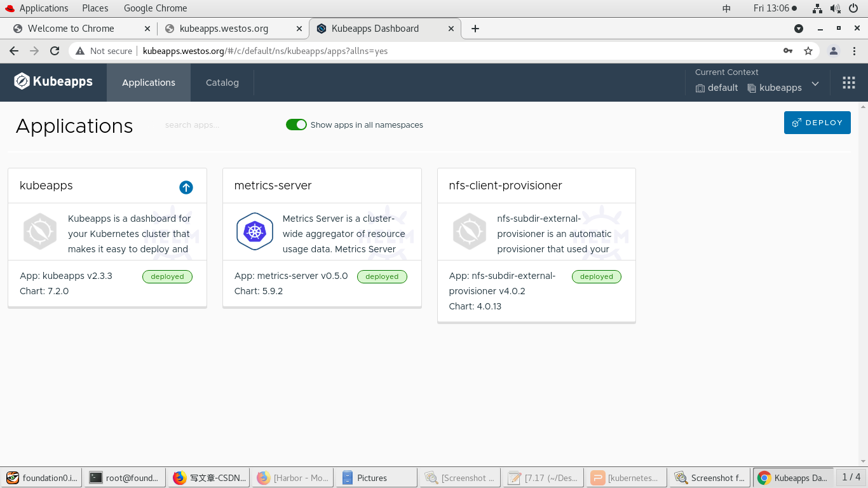Click the metrics-server Kubernetes helm icon
The width and height of the screenshot is (868, 488).
tap(255, 231)
